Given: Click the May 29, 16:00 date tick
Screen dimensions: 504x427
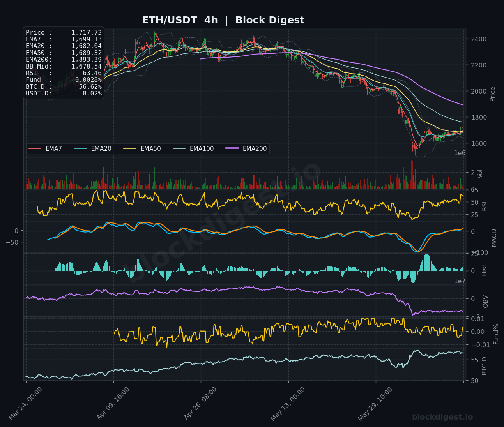Looking at the screenshot, I should tap(375, 404).
